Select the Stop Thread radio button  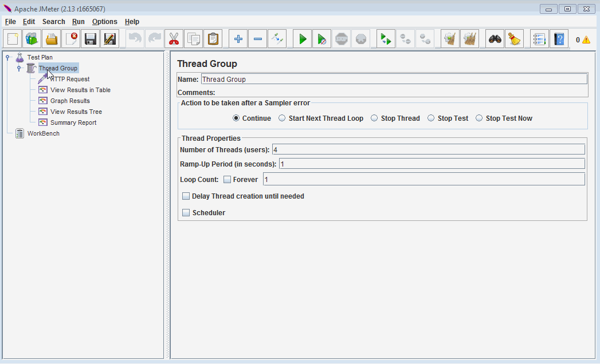click(374, 118)
